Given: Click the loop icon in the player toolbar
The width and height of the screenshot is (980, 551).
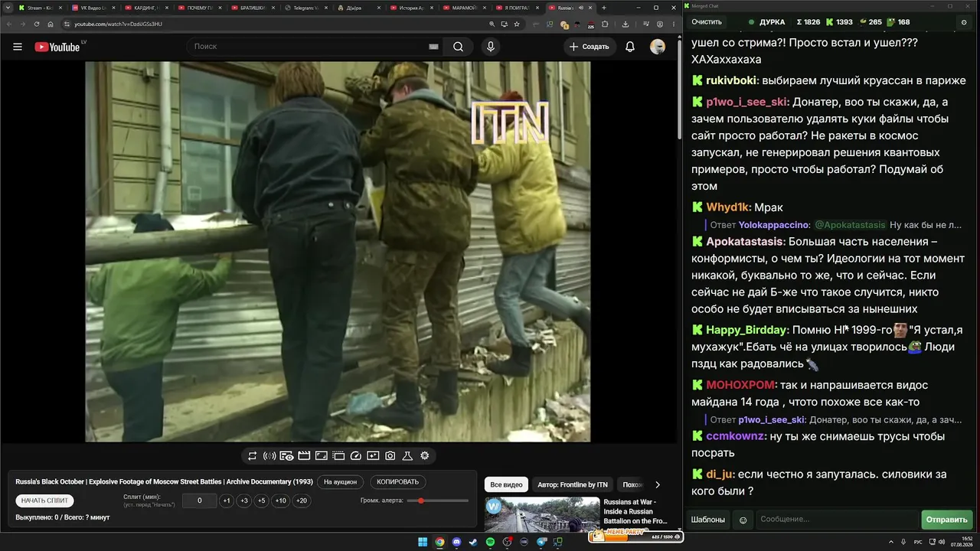Looking at the screenshot, I should click(252, 456).
